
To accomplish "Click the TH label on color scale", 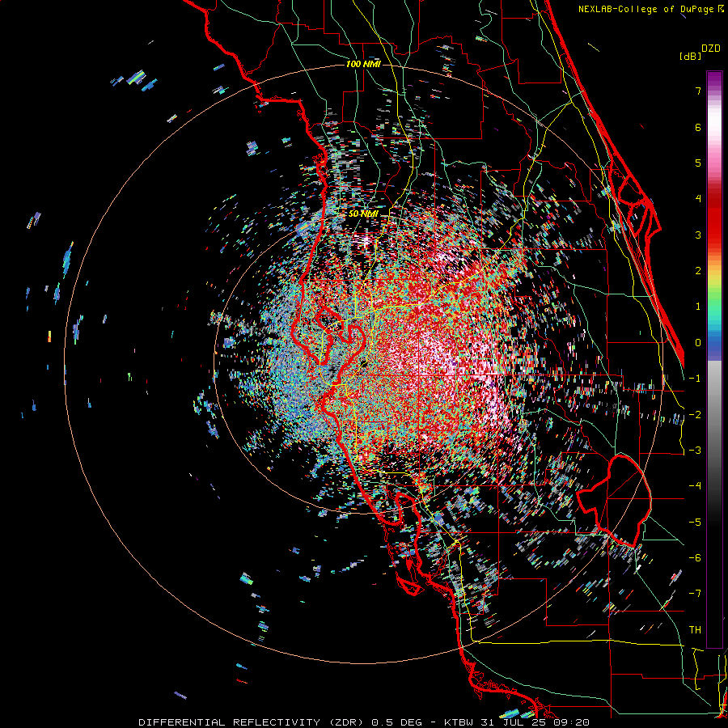I will [x=695, y=630].
